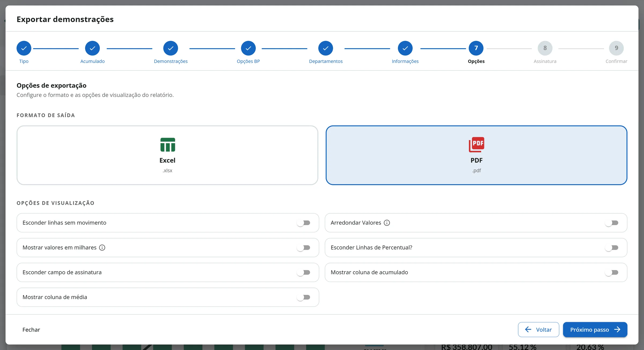The image size is (644, 350).
Task: Click the 'Esconder campo de assinatura' label text
Action: coord(62,272)
